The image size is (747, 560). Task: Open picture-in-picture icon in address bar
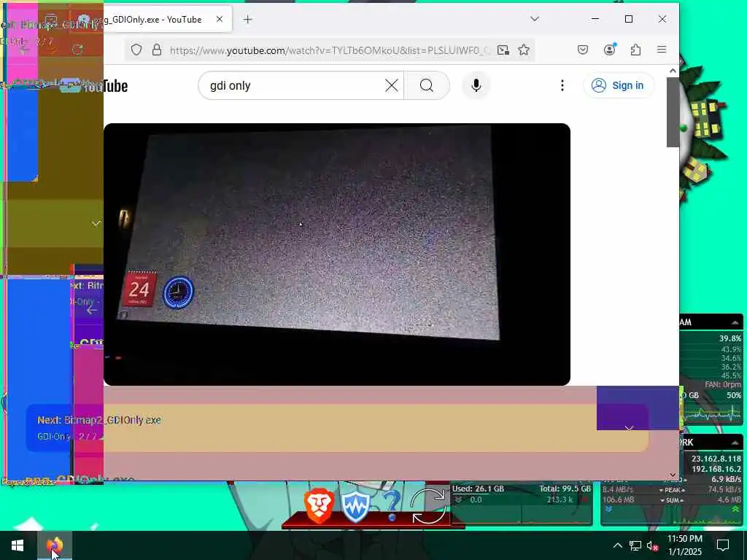503,50
